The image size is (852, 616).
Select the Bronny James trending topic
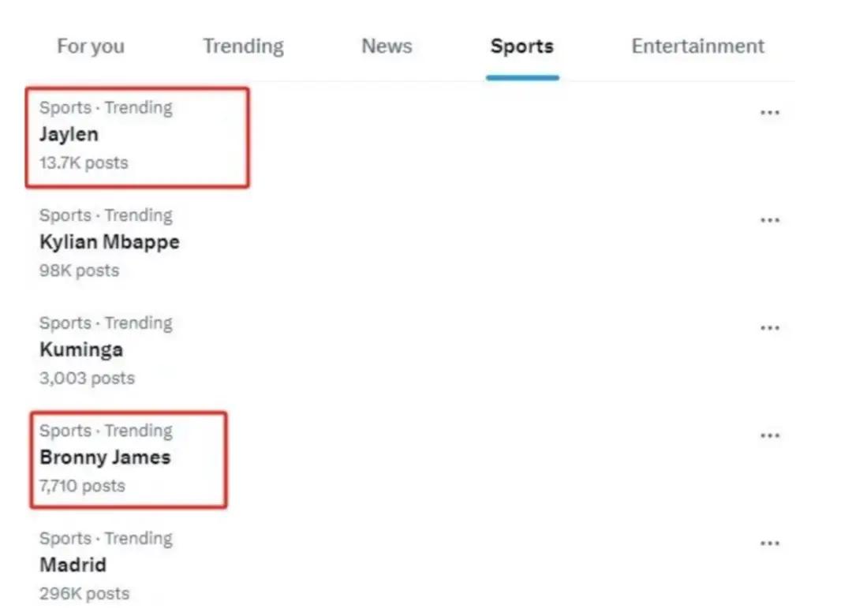coord(105,457)
